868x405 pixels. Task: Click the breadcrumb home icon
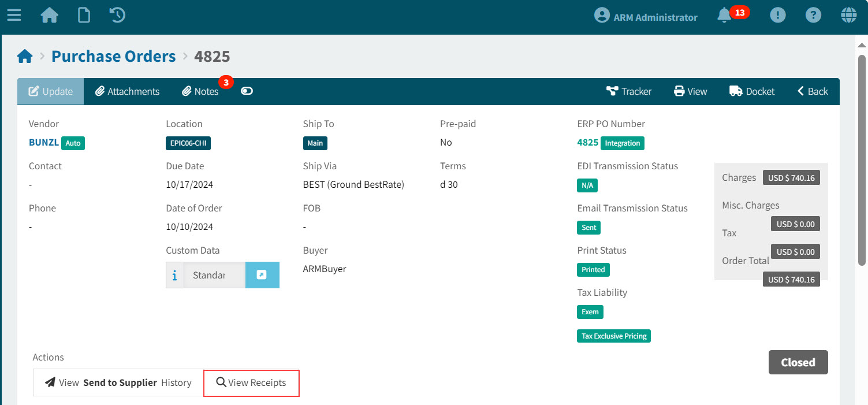25,57
